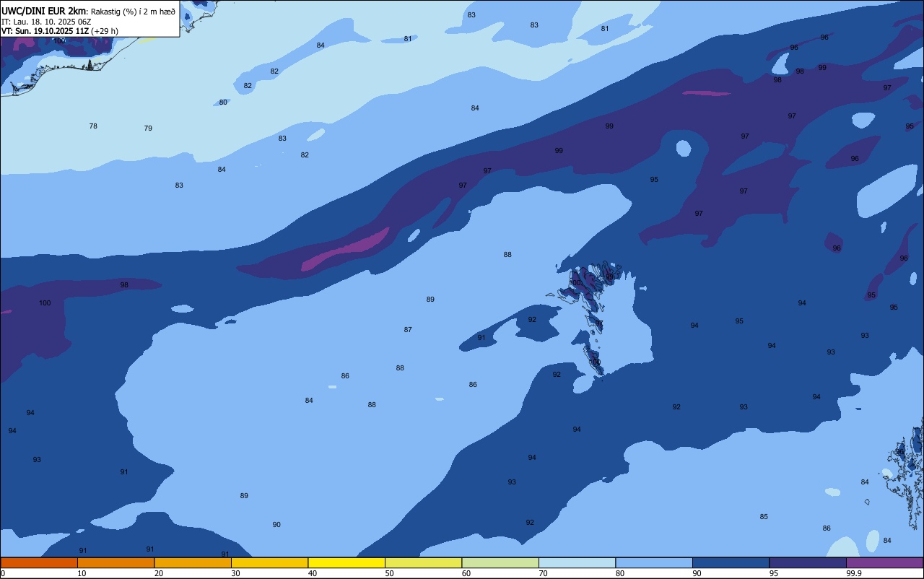The width and height of the screenshot is (924, 579).
Task: Click the legend tick label '99.9'
Action: point(854,573)
